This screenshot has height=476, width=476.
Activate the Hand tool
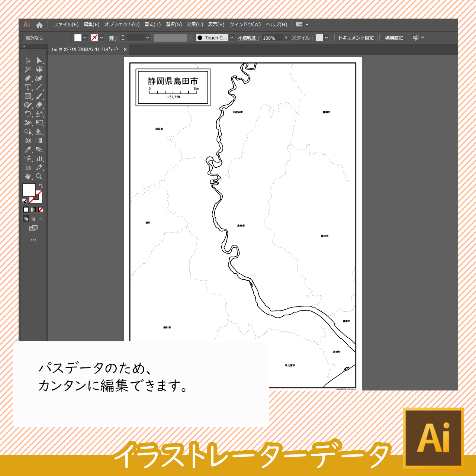point(28,176)
